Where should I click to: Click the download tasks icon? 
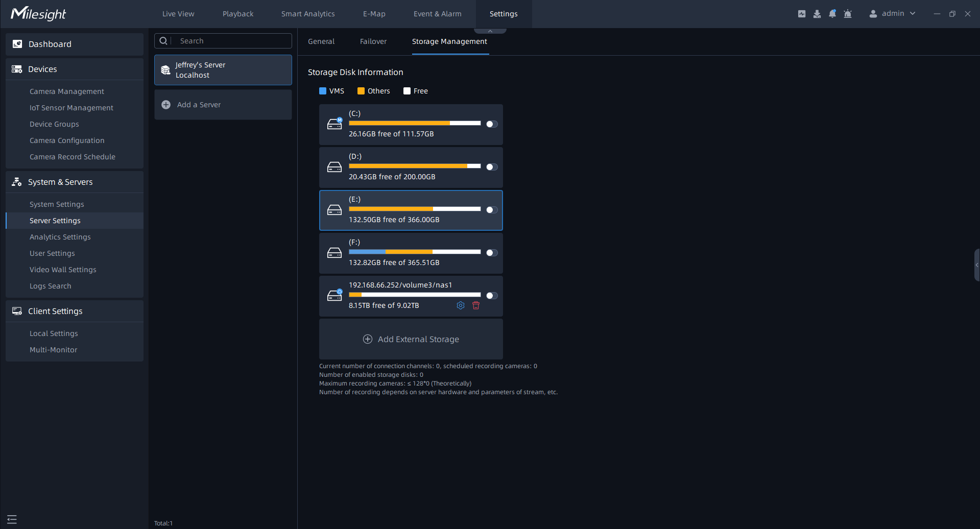coord(817,14)
